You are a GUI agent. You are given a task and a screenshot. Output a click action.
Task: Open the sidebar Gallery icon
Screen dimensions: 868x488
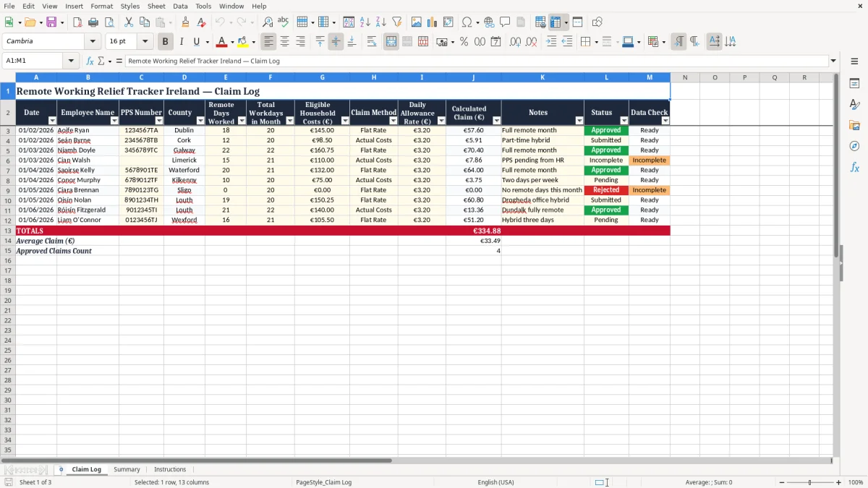(854, 125)
